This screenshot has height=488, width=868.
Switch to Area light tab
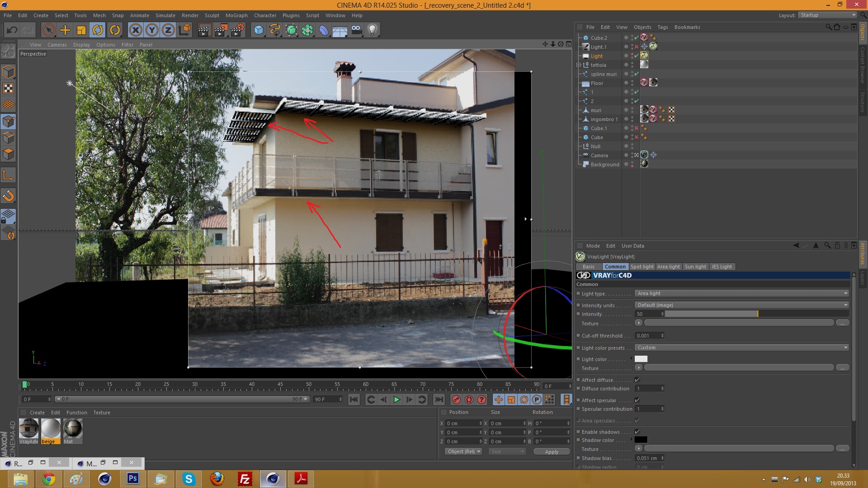tap(668, 267)
